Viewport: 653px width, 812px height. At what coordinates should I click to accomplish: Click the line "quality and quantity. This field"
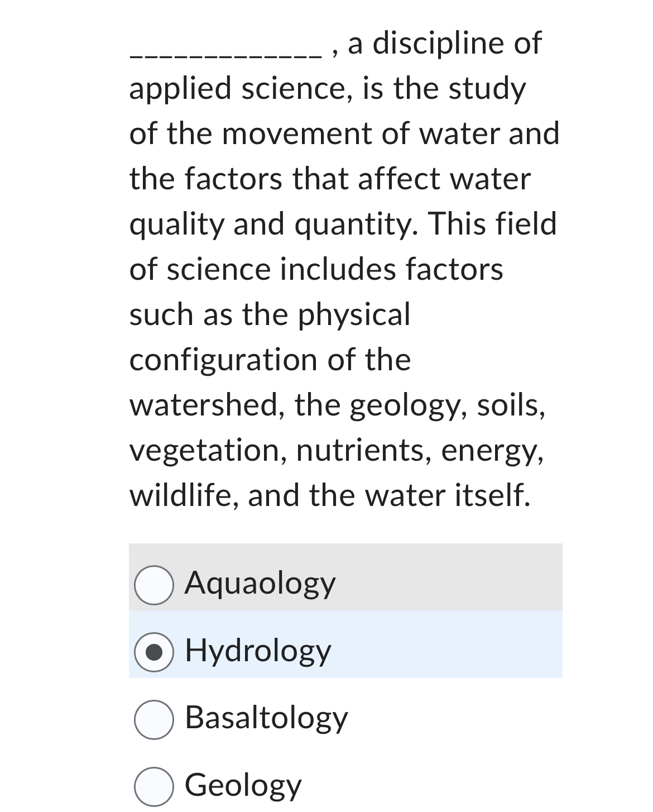click(x=343, y=225)
